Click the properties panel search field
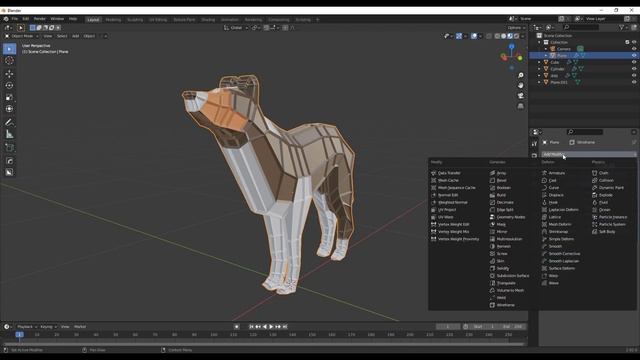 click(x=584, y=132)
